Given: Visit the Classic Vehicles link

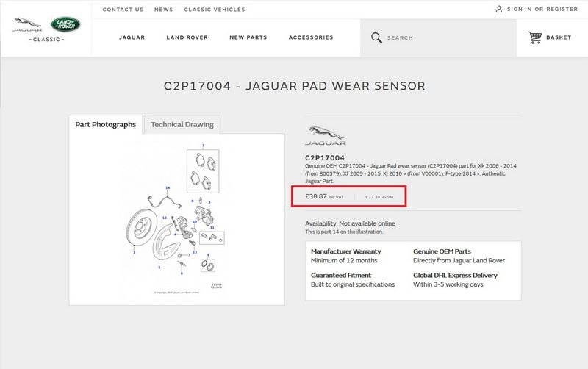Looking at the screenshot, I should click(x=215, y=10).
